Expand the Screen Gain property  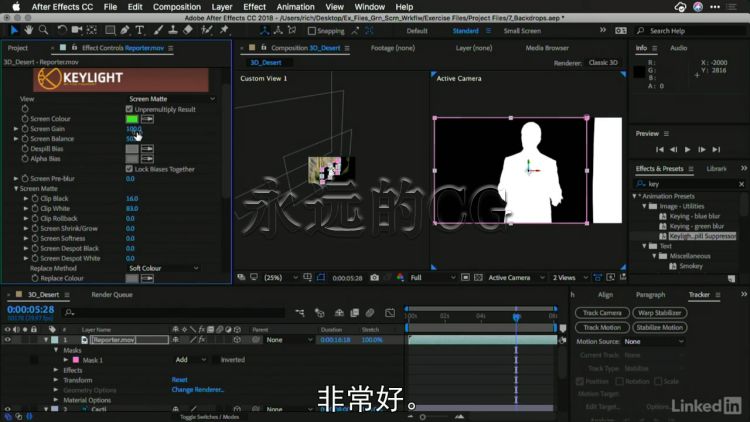point(16,129)
